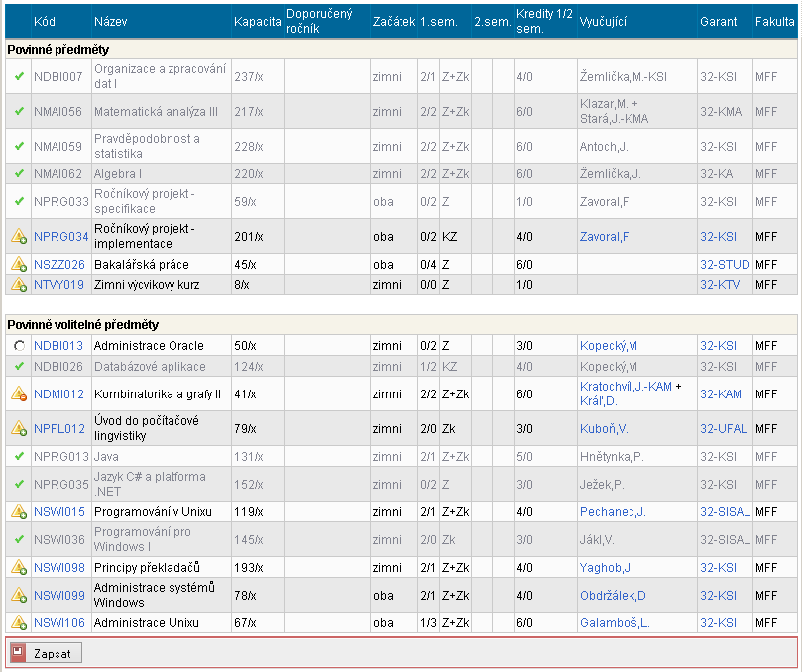Click the warning icon for Administrace Unixu

[x=18, y=623]
